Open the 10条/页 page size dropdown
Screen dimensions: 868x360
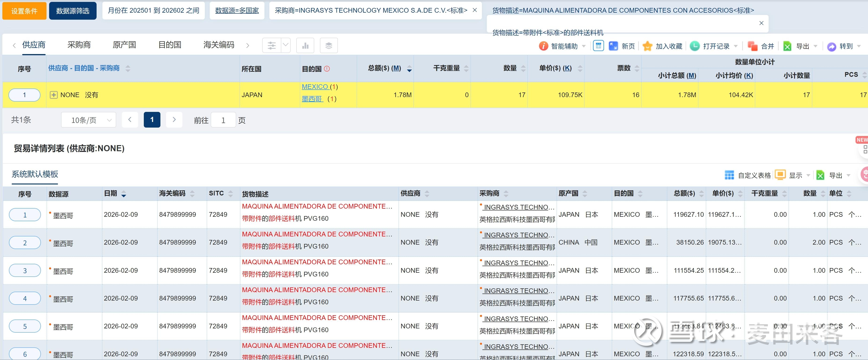[89, 120]
